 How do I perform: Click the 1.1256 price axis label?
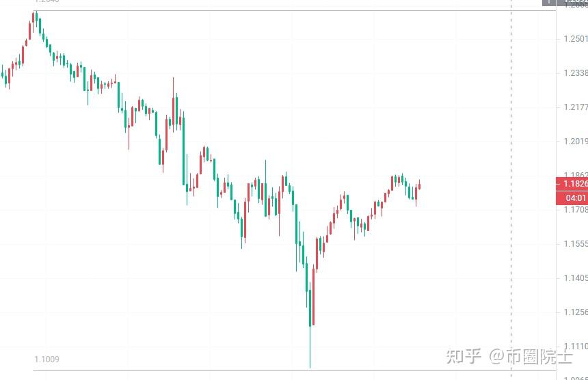pos(573,312)
